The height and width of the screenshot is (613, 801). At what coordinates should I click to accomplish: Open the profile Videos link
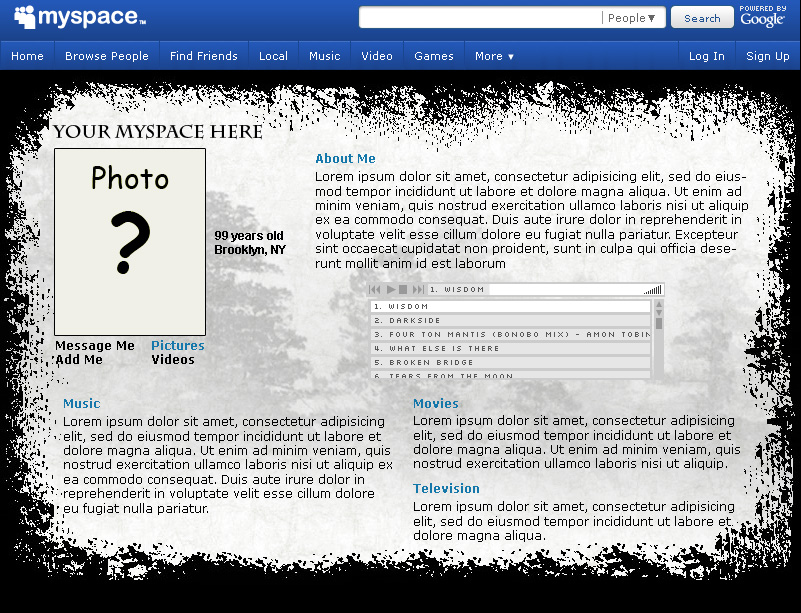tap(173, 360)
